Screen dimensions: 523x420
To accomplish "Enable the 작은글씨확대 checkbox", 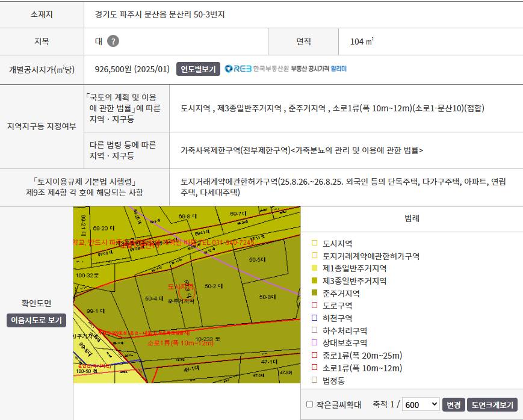I will (309, 404).
